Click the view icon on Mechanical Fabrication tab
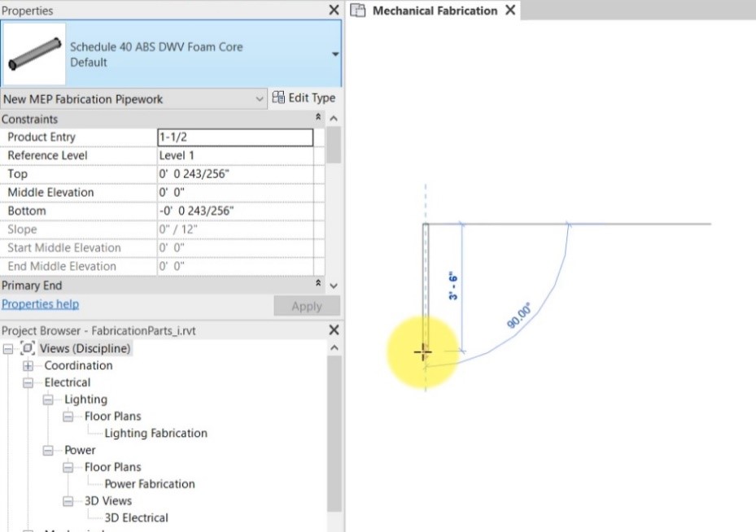Image resolution: width=756 pixels, height=532 pixels. tap(357, 11)
